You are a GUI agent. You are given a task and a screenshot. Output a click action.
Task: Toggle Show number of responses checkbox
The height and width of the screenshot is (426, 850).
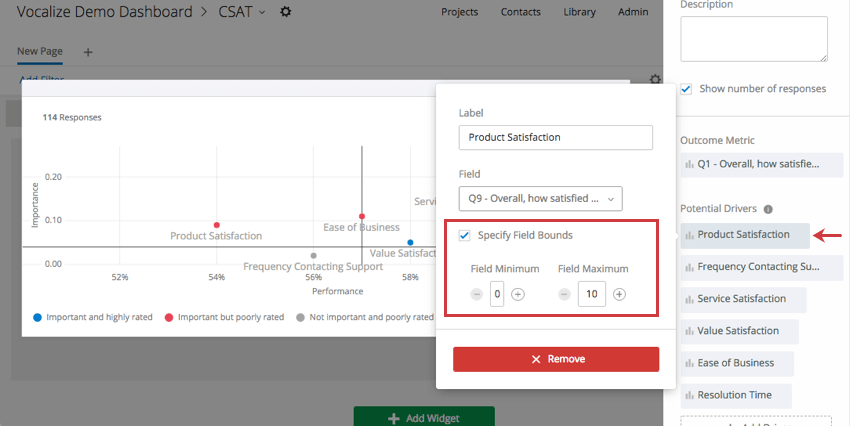click(x=686, y=89)
